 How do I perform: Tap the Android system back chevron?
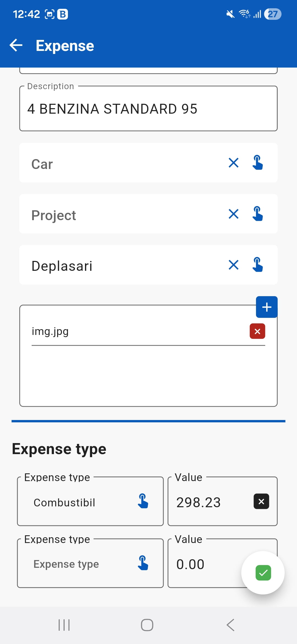(230, 625)
